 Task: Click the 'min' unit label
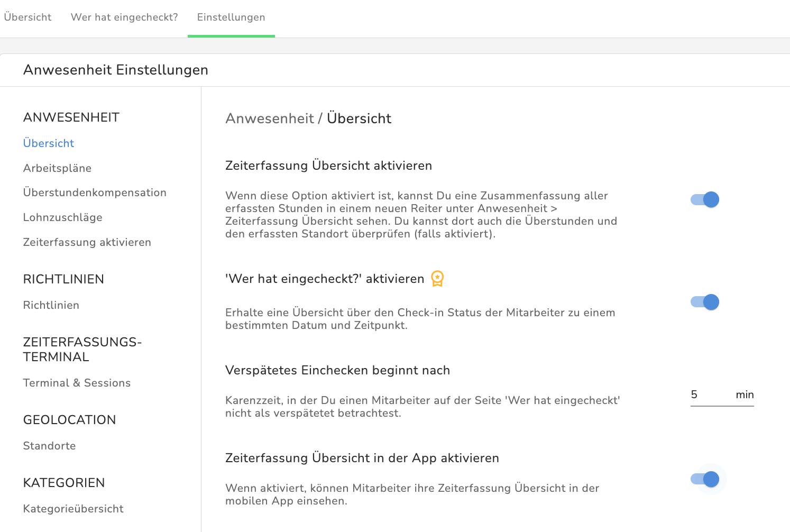coord(745,395)
